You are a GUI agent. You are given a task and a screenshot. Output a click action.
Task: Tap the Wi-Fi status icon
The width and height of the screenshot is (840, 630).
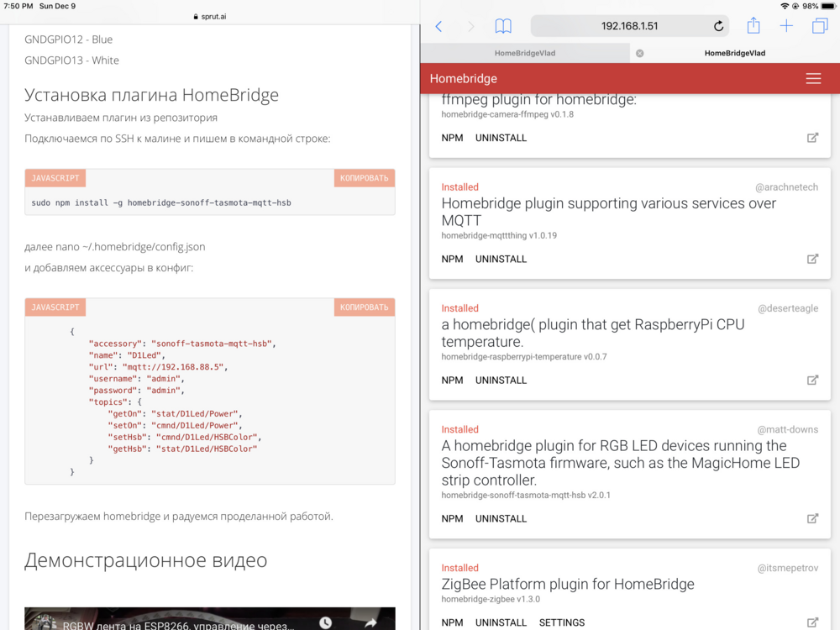[785, 6]
